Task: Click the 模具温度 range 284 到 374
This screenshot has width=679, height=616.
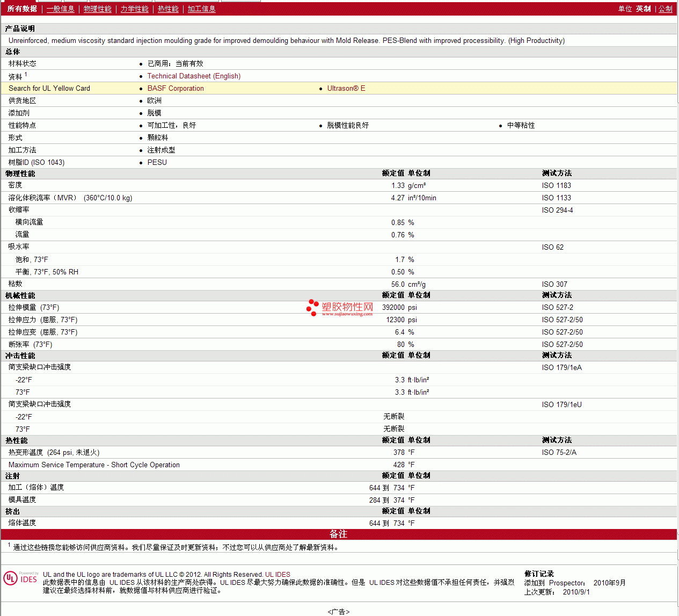Action: 387,501
